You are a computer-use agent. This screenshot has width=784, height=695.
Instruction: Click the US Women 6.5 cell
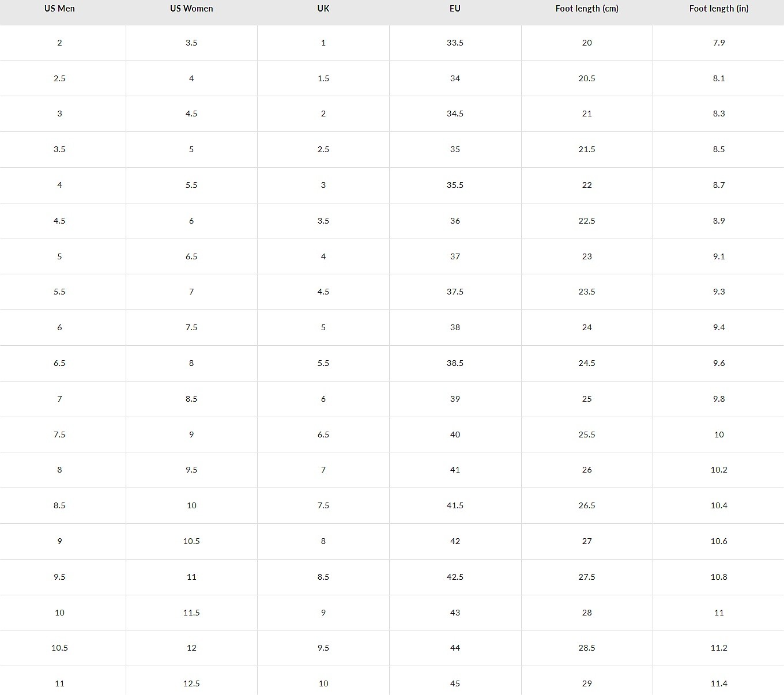point(191,256)
